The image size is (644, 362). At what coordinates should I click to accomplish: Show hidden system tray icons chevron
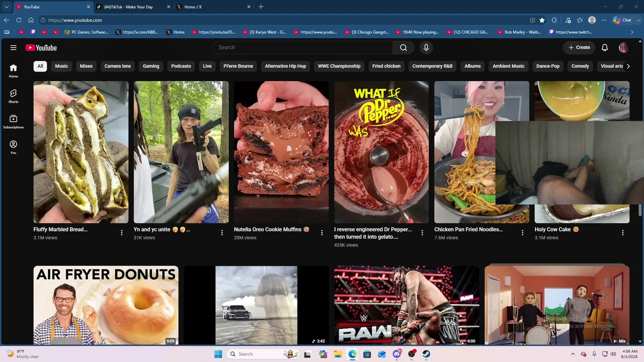[573, 354]
